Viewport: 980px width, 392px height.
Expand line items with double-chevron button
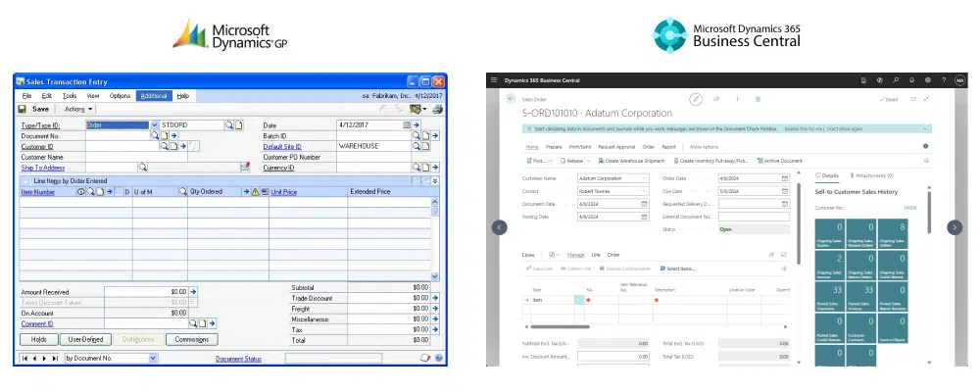pos(435,180)
